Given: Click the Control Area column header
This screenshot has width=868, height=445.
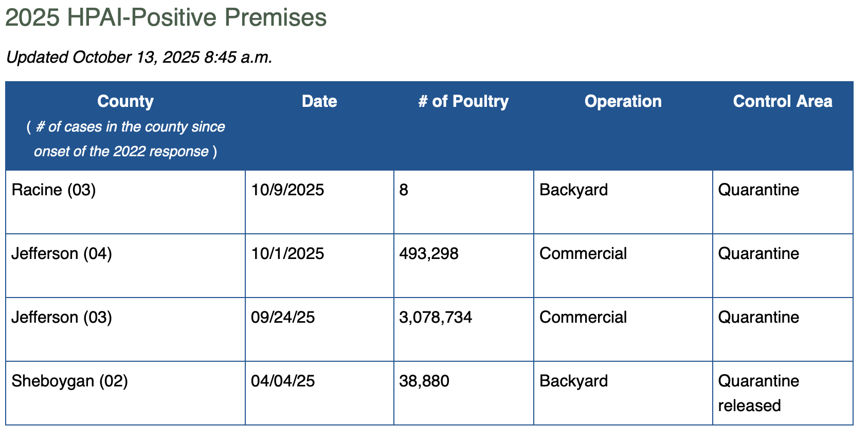Looking at the screenshot, I should tap(782, 101).
